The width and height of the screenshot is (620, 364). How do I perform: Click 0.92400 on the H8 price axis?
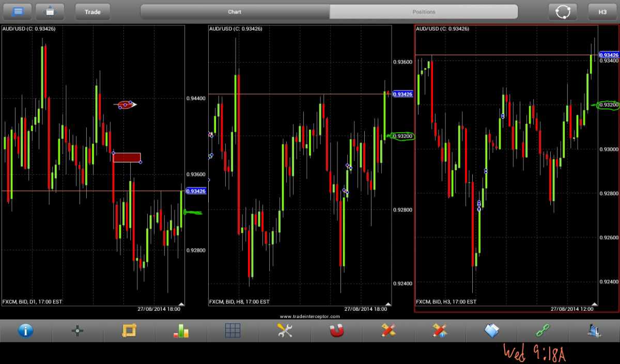pos(402,283)
